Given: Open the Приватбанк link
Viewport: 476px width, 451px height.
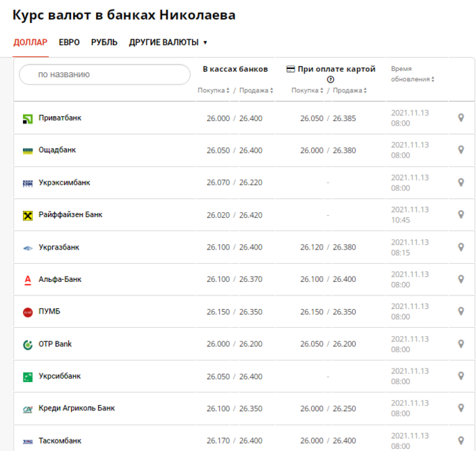Looking at the screenshot, I should [x=59, y=118].
